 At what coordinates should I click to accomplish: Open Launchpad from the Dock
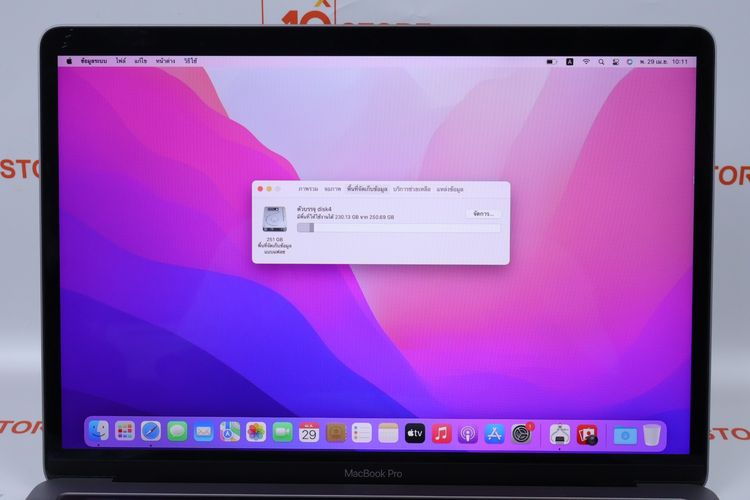pos(125,432)
